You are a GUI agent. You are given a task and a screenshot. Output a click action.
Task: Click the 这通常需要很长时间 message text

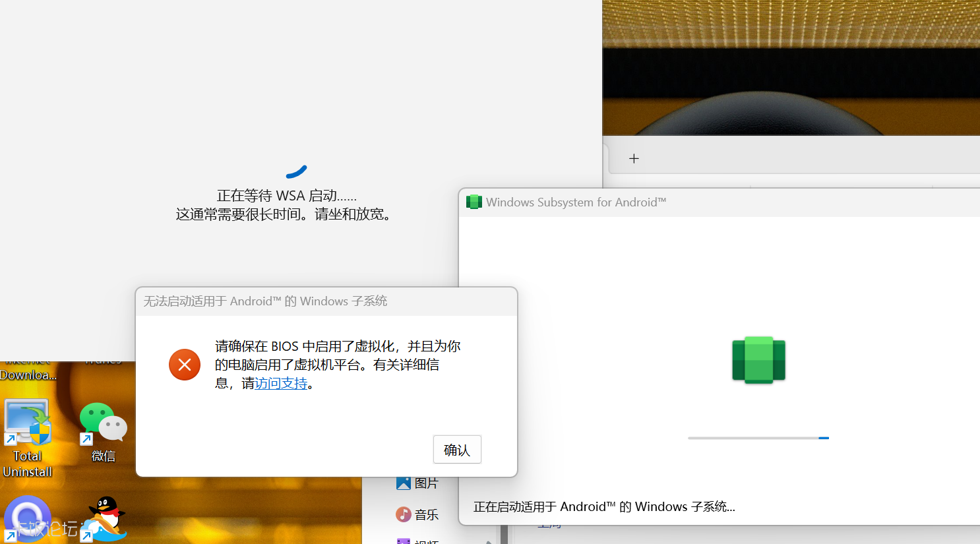point(287,214)
